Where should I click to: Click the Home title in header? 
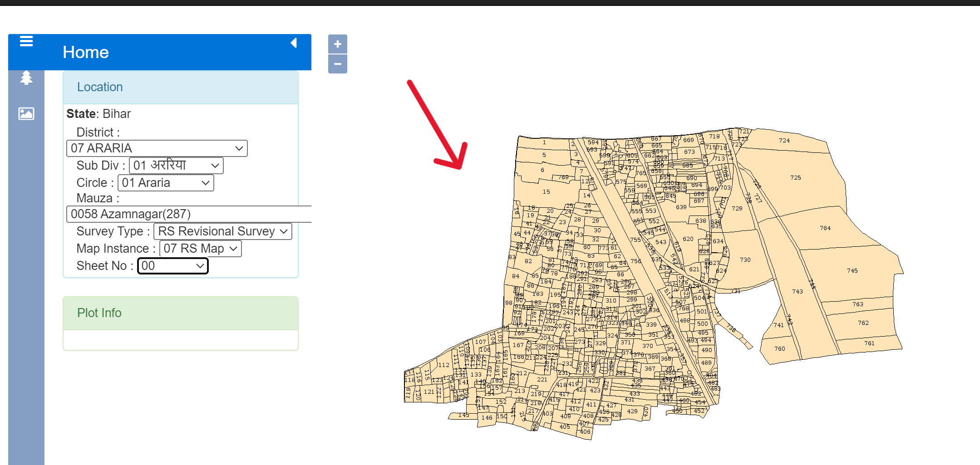tap(86, 52)
